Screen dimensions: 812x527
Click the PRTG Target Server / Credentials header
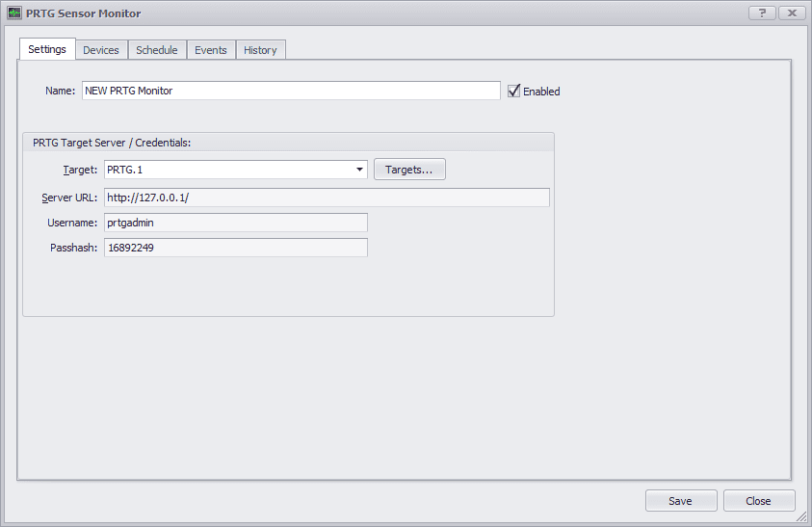tap(112, 143)
